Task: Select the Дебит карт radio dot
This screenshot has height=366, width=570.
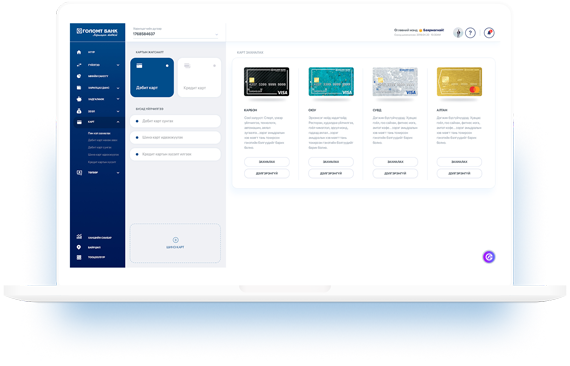Action: click(x=167, y=66)
